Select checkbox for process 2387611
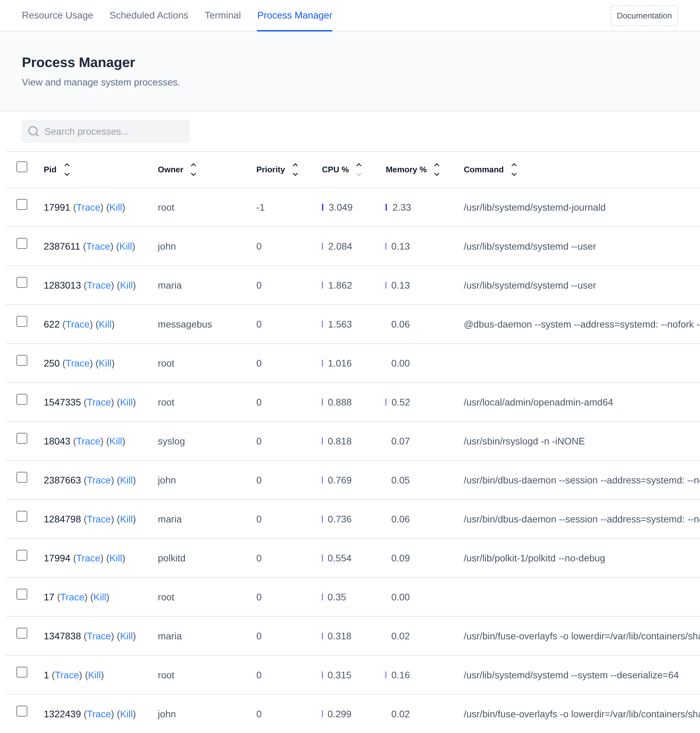 point(22,243)
